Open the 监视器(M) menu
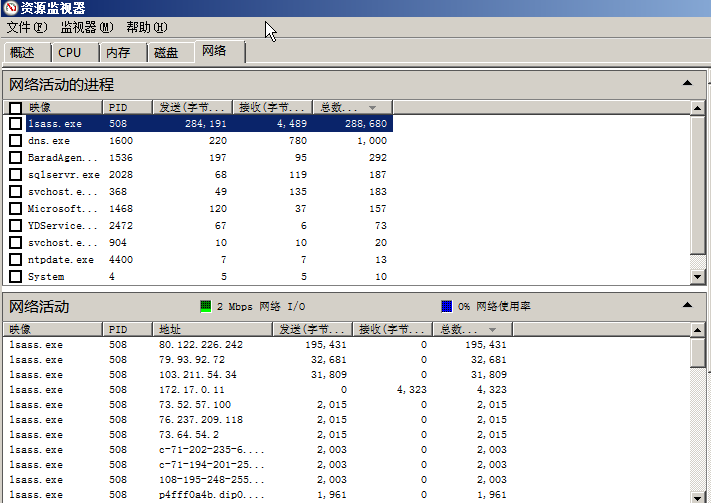711x503 pixels. [x=87, y=27]
